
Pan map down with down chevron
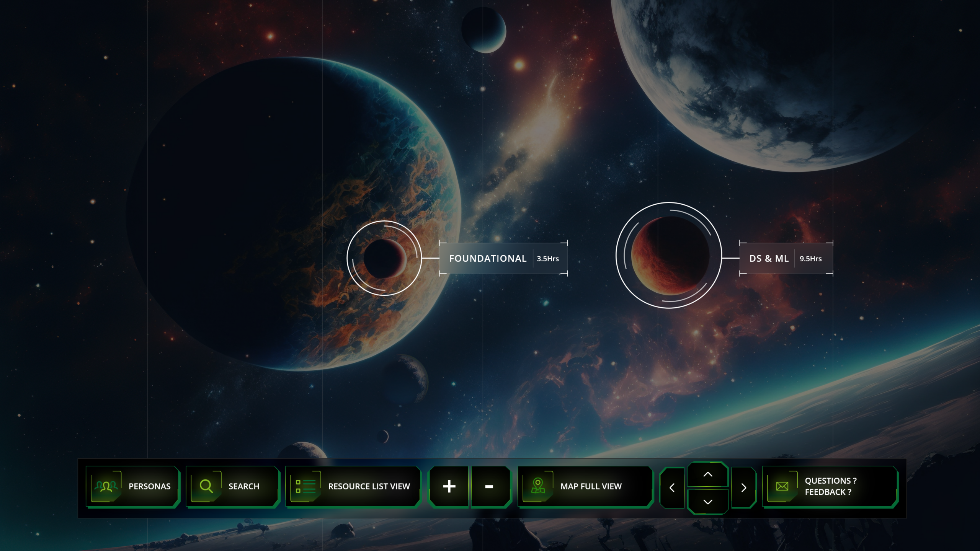click(708, 502)
